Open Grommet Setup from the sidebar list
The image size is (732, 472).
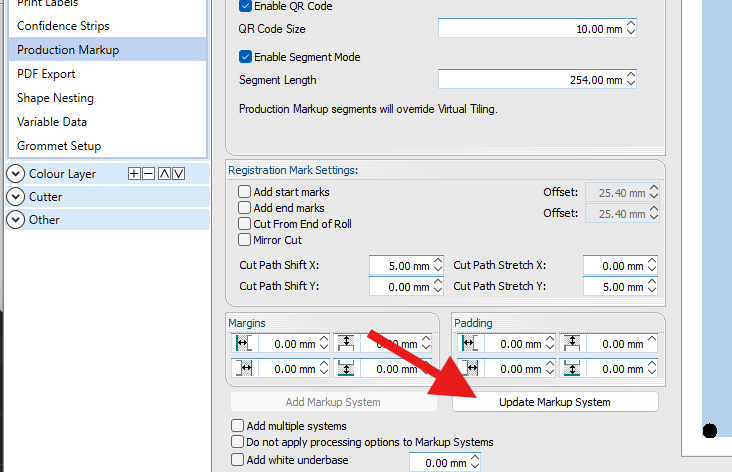tap(59, 146)
